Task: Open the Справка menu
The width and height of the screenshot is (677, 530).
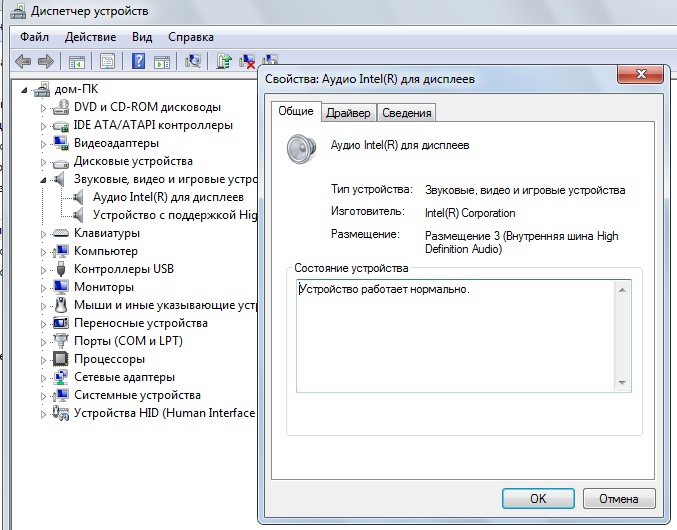Action: (x=191, y=37)
